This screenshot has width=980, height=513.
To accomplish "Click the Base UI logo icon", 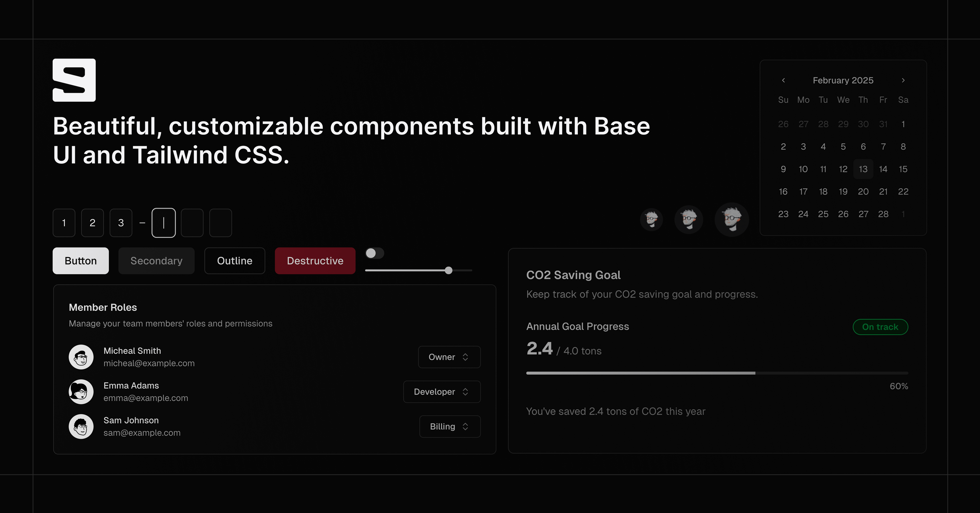I will coord(74,80).
